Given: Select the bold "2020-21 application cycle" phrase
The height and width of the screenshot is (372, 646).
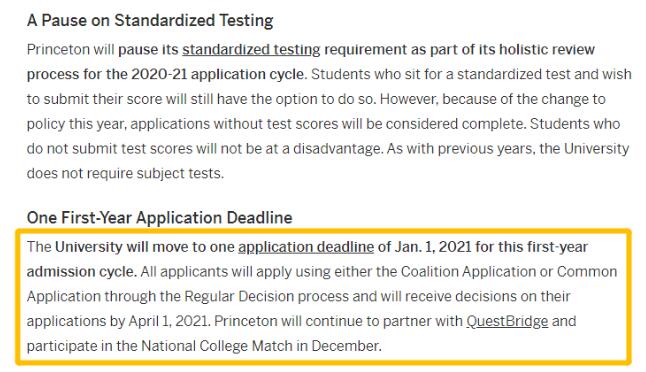Looking at the screenshot, I should [217, 74].
